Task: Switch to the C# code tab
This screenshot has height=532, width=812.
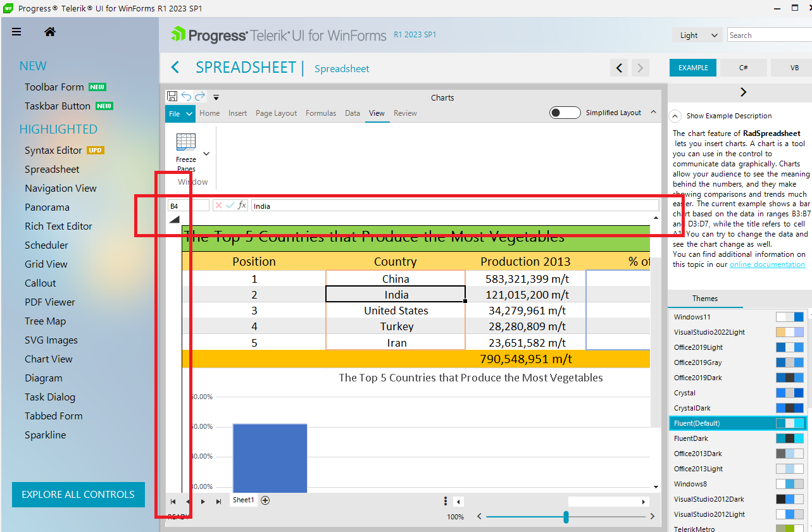Action: pyautogui.click(x=744, y=68)
